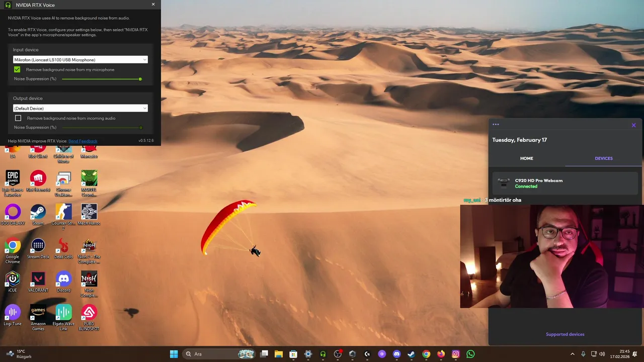Select the C920 HD Pro Webcam device
This screenshot has height=362, width=644.
click(566, 183)
